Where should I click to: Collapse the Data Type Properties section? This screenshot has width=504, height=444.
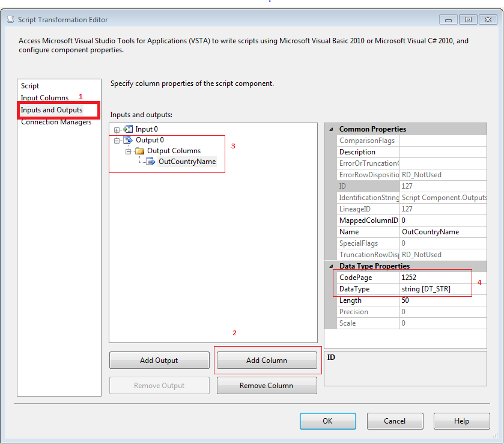330,266
